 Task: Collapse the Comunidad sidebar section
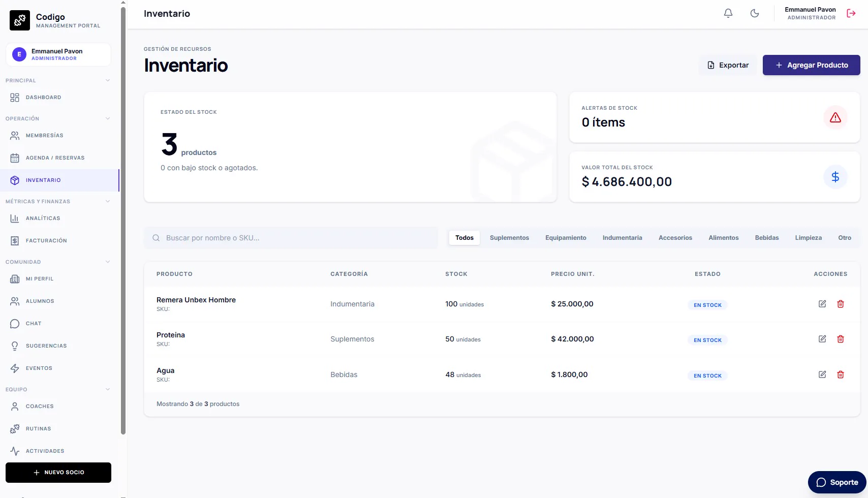108,262
